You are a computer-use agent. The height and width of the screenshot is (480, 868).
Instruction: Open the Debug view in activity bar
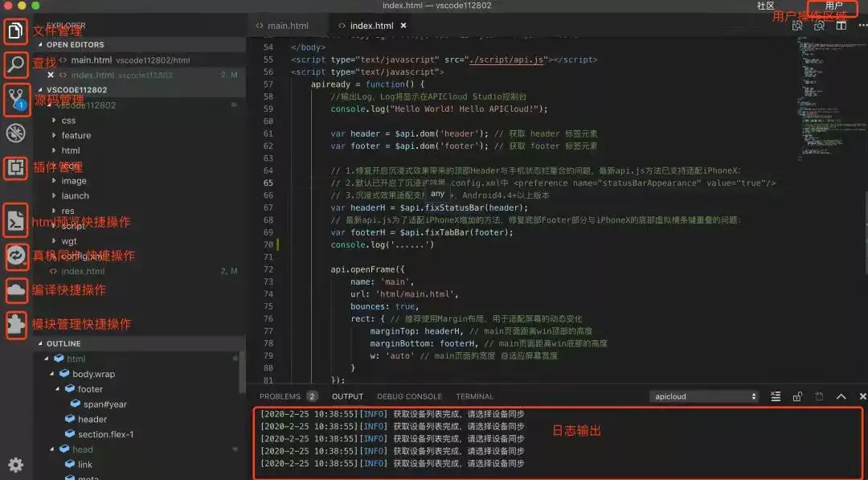click(x=15, y=133)
